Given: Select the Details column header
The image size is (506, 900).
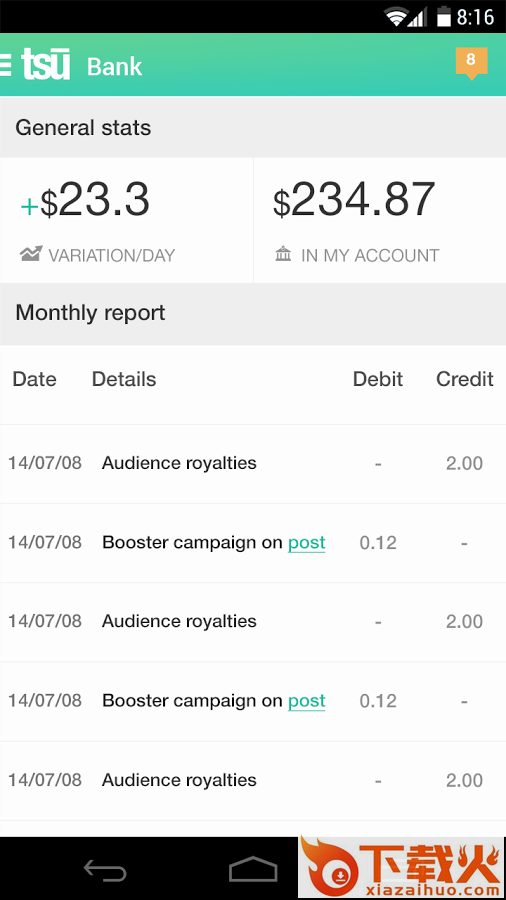Looking at the screenshot, I should pyautogui.click(x=124, y=379).
